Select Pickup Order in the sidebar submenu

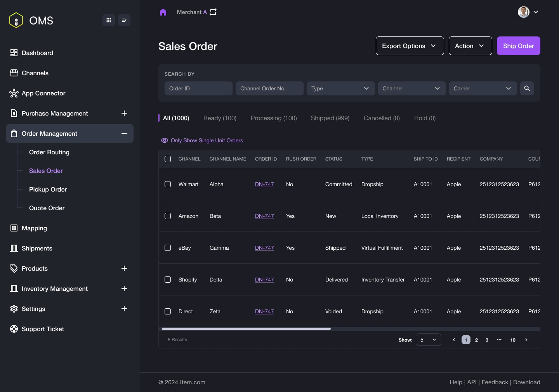point(48,189)
